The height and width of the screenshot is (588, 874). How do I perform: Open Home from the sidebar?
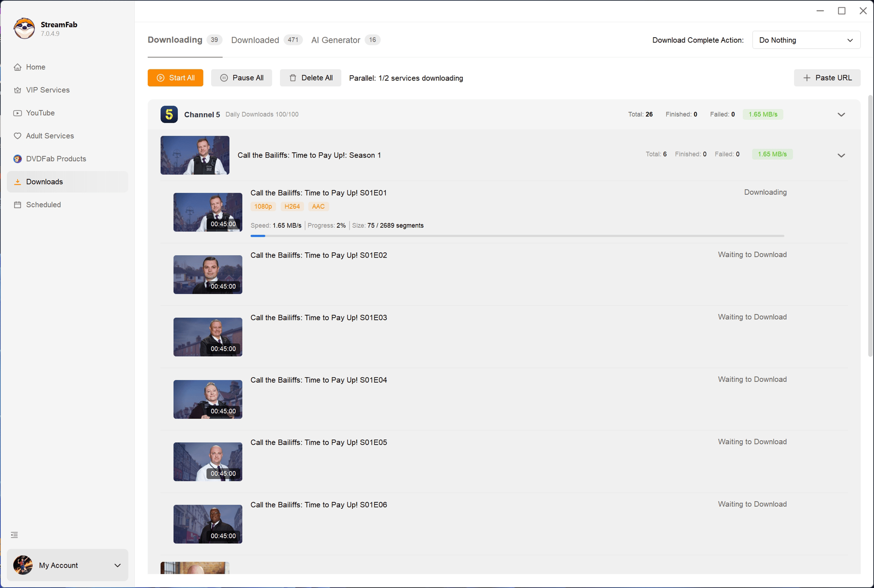tap(67, 67)
